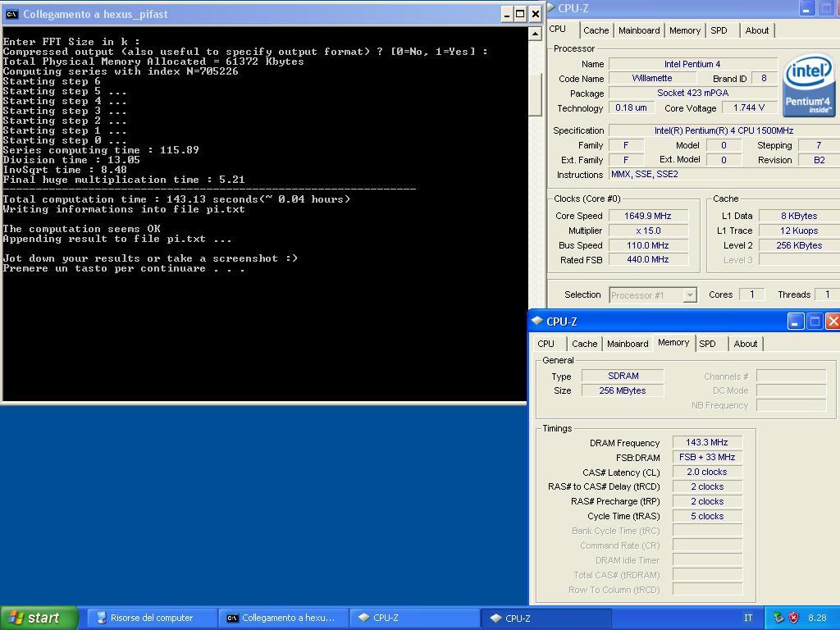Image resolution: width=840 pixels, height=630 pixels.
Task: Click the tRCD 2 clocks value
Action: [x=707, y=487]
